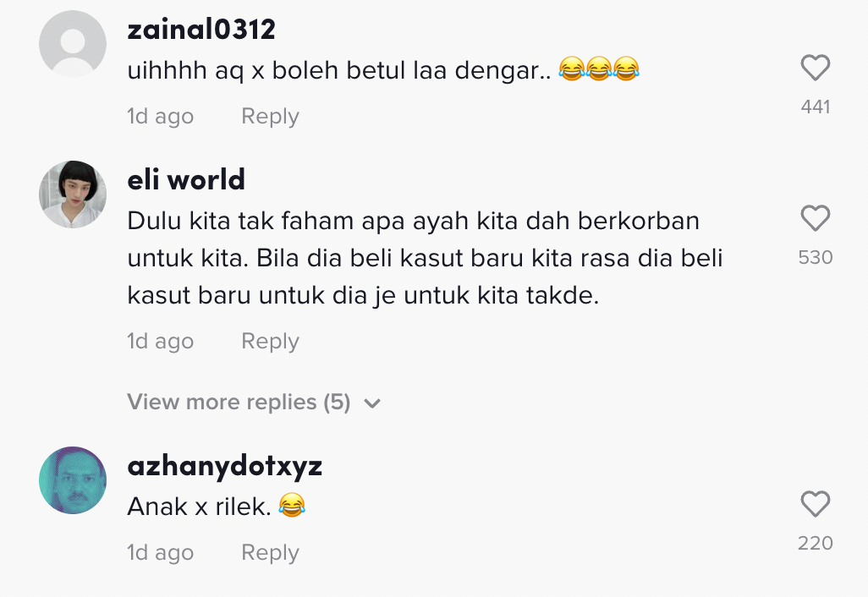
Task: Open zainal0312 username link
Action: 201,30
